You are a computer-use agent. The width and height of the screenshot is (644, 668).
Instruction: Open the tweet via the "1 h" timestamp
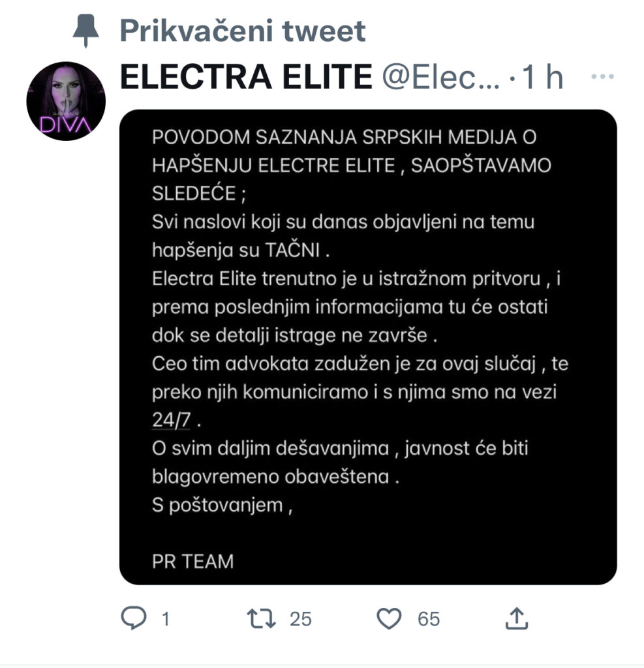(x=542, y=77)
